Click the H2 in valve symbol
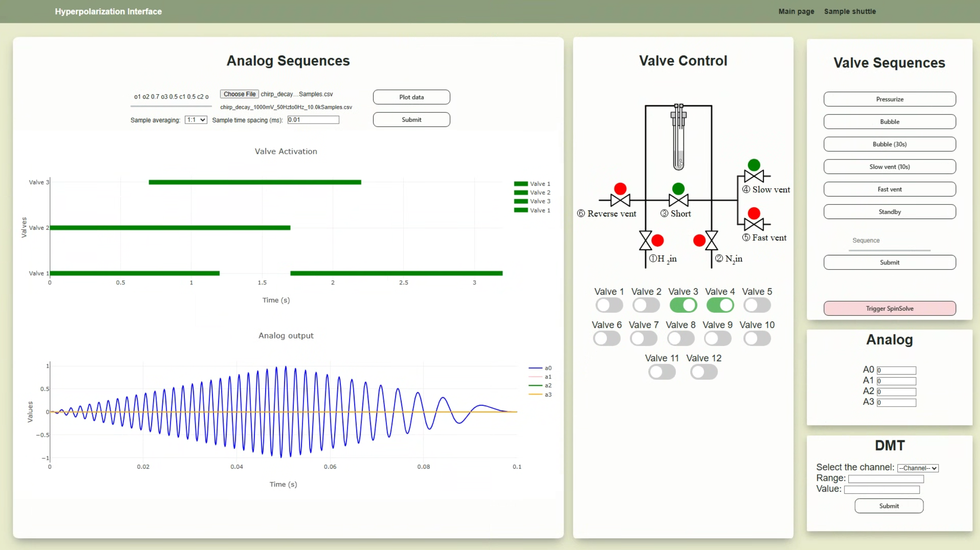Image resolution: width=980 pixels, height=550 pixels. coord(645,241)
